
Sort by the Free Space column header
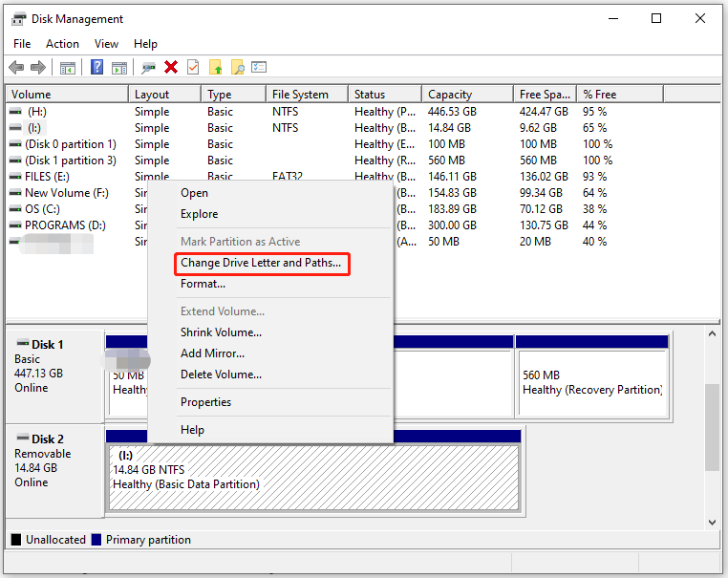click(546, 95)
